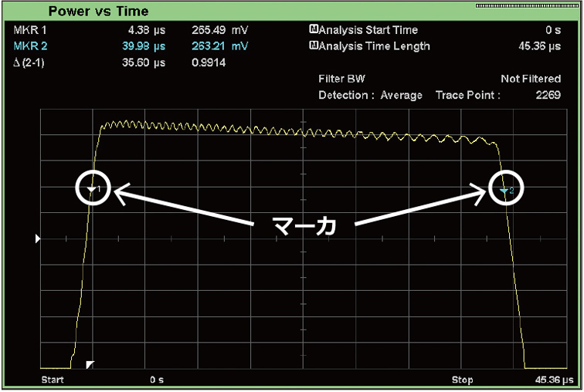The height and width of the screenshot is (392, 584).
Task: Click the Trace Point label
Action: click(468, 95)
